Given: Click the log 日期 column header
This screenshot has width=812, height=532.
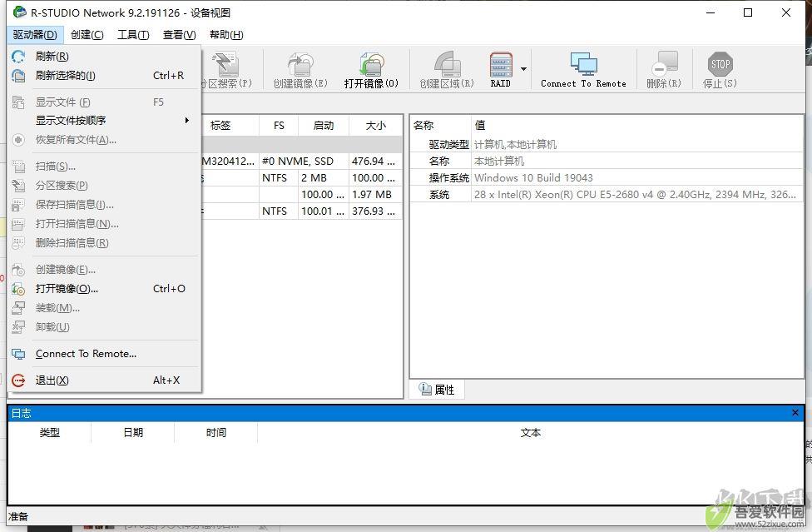Looking at the screenshot, I should pyautogui.click(x=133, y=433).
